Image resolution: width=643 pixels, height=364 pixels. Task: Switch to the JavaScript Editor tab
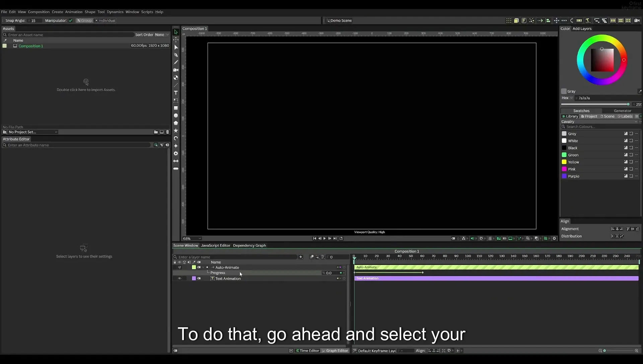215,246
